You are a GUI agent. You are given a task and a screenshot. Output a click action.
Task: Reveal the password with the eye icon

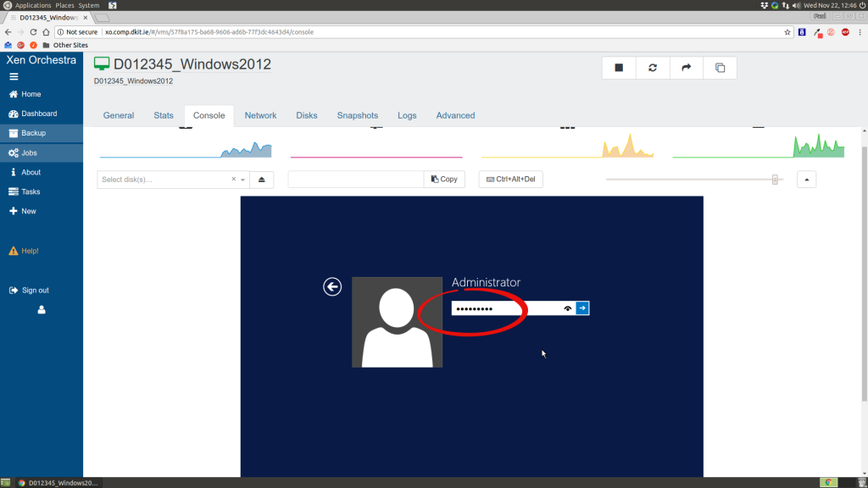[568, 308]
